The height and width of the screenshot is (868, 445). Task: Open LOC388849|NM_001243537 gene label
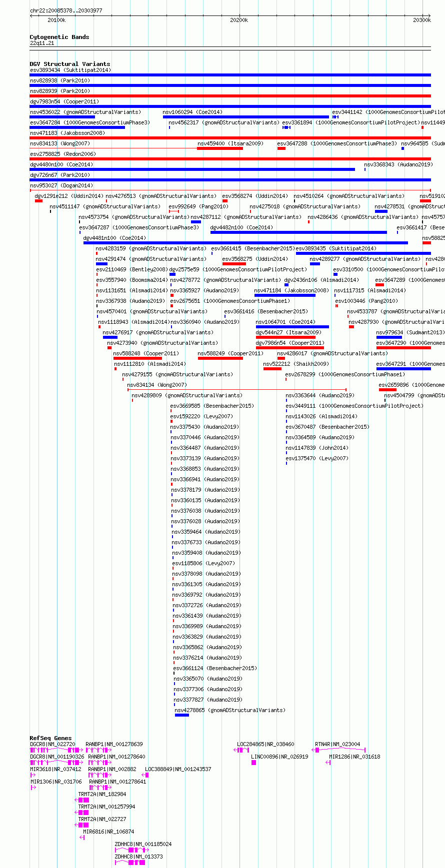(178, 769)
